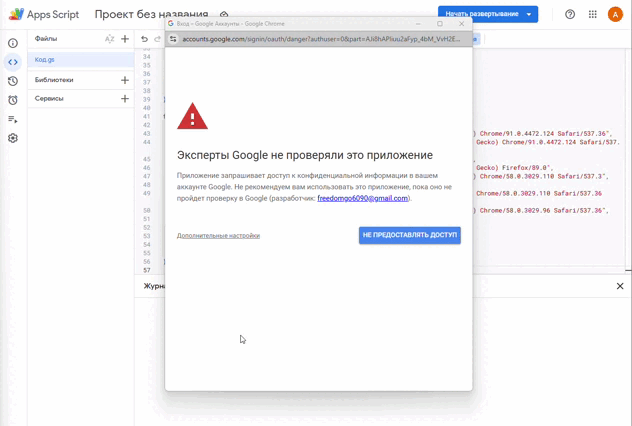Open the orange account avatar menu
632x426 pixels.
[x=615, y=14]
